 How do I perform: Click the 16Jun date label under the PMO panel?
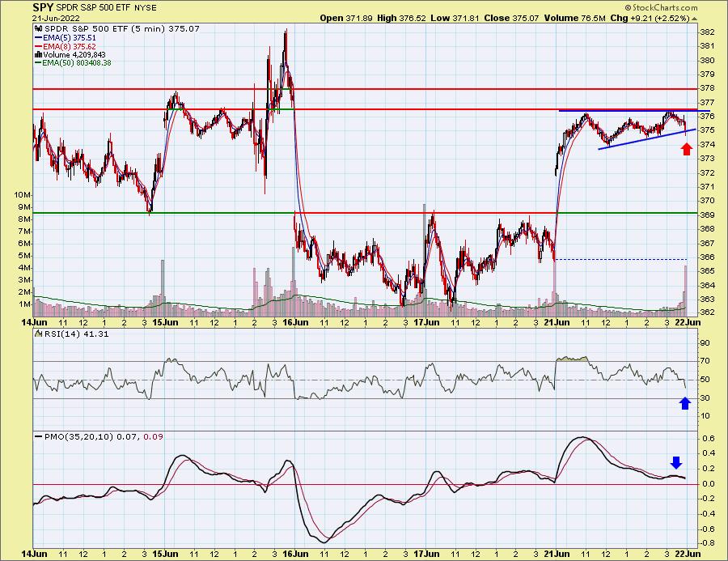295,554
